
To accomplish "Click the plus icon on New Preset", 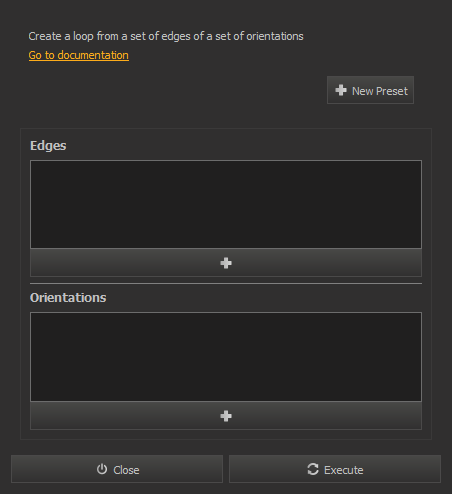I will pyautogui.click(x=341, y=90).
